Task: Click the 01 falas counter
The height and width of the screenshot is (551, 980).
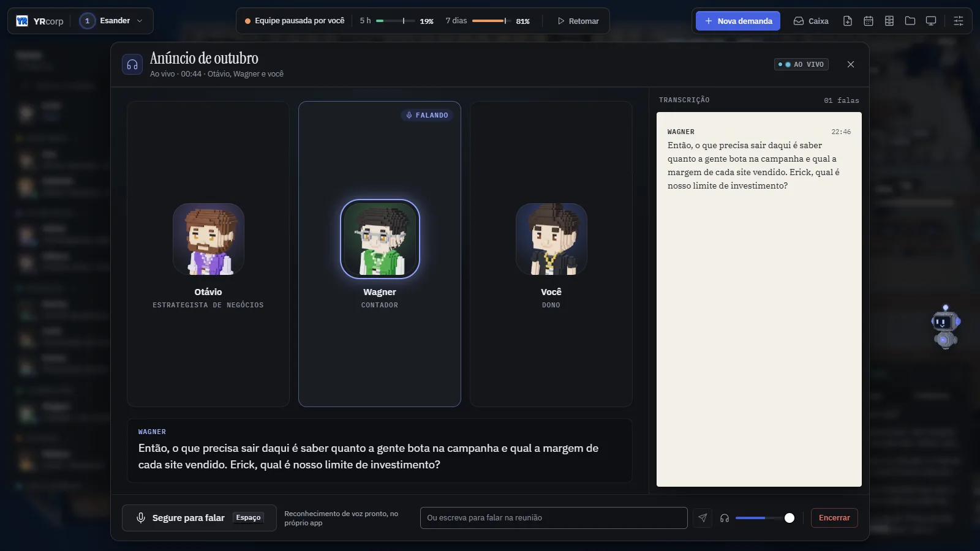Action: (x=842, y=100)
